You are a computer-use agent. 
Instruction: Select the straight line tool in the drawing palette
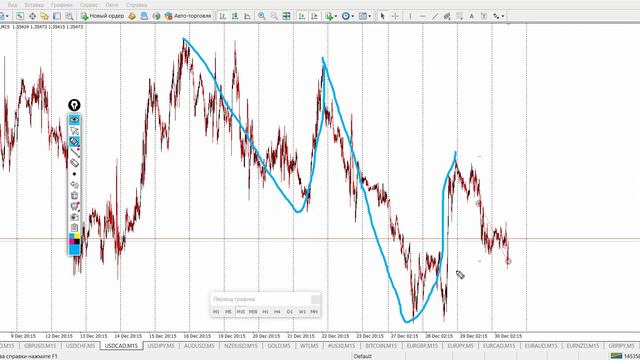click(x=74, y=152)
